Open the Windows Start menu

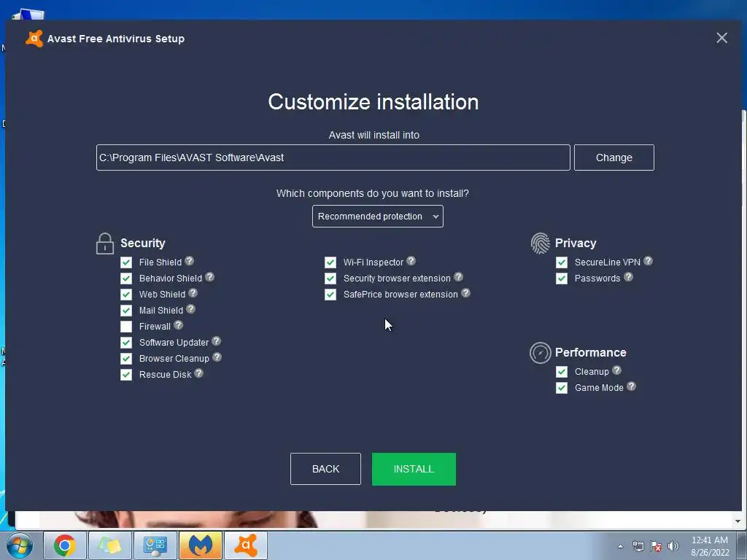click(x=20, y=545)
